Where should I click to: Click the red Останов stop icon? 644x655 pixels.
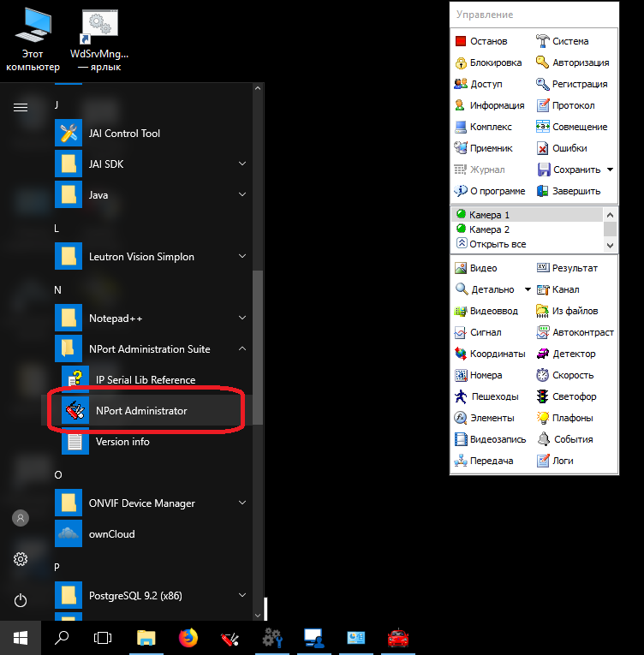461,41
